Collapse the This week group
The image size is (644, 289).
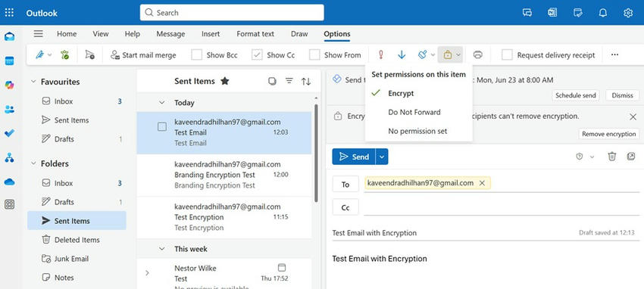[x=162, y=249]
